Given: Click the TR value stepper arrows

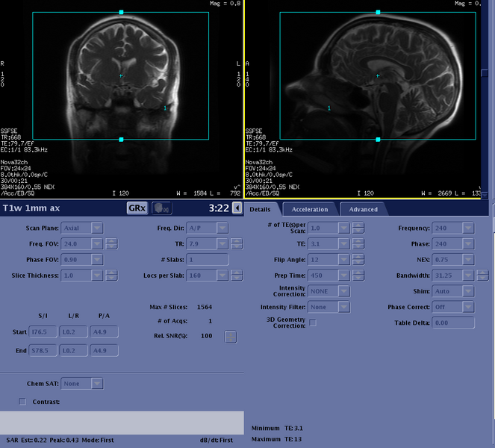Looking at the screenshot, I should point(237,243).
